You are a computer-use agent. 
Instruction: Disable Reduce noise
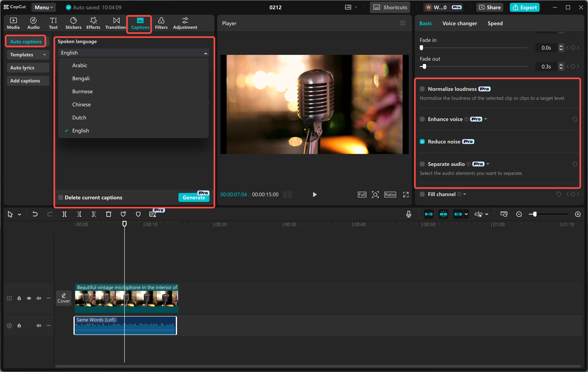pyautogui.click(x=422, y=142)
